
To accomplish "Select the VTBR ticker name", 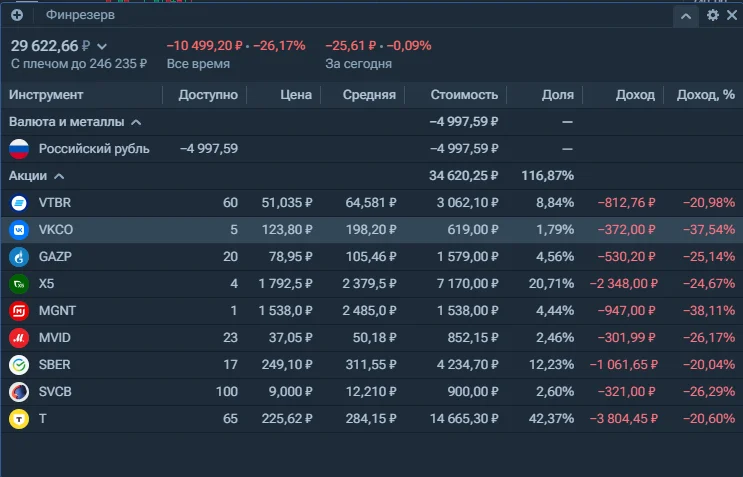I will (x=54, y=203).
